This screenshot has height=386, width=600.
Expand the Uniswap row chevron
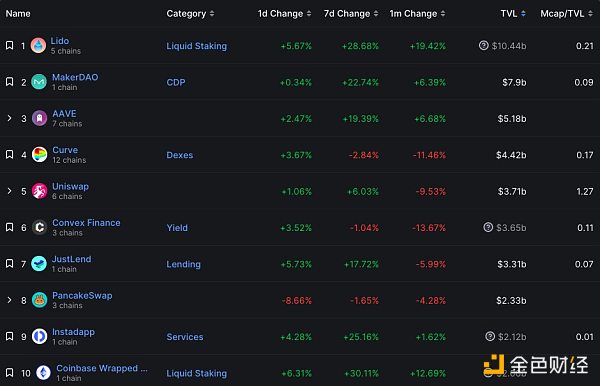(x=10, y=191)
